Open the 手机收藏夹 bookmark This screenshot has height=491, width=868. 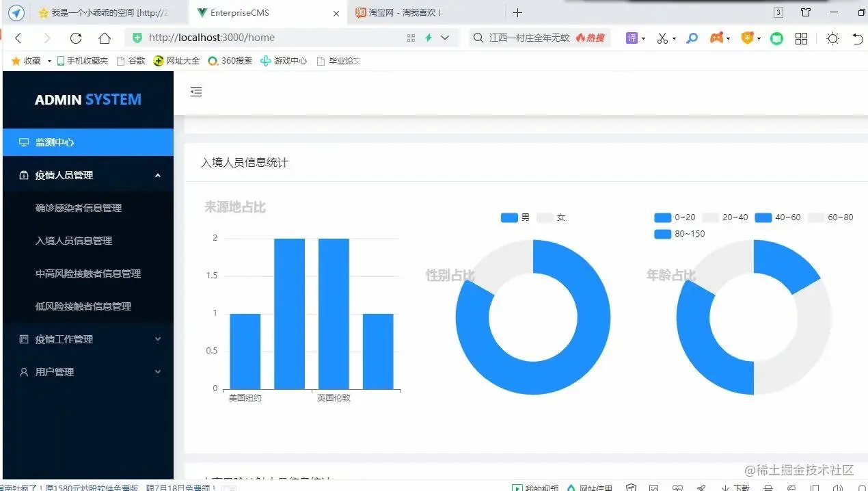pyautogui.click(x=82, y=61)
